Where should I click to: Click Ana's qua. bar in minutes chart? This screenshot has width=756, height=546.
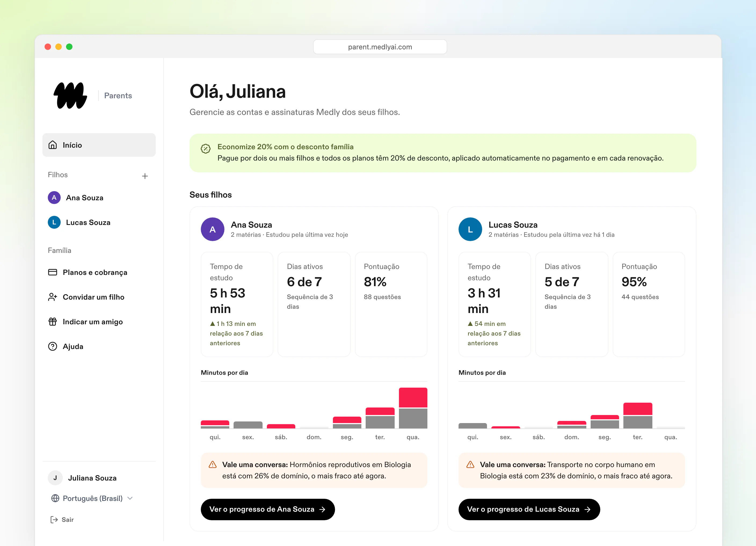click(x=413, y=408)
